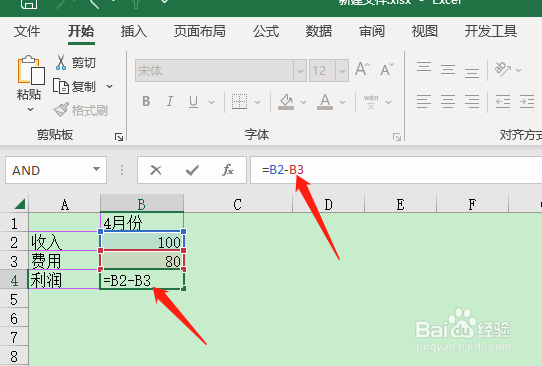
Task: Toggle Italic formatting
Action: pos(170,102)
